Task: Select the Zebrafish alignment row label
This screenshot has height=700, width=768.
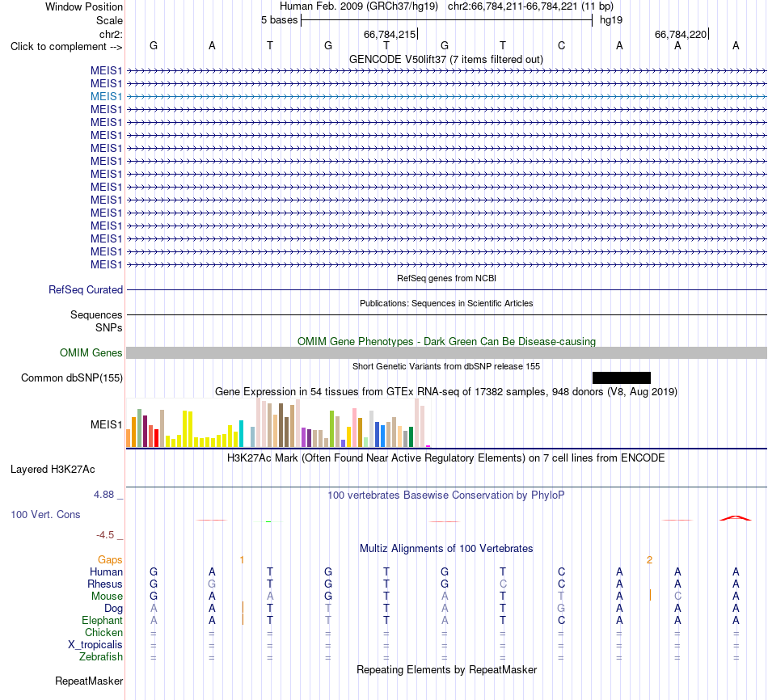Action: 101,657
